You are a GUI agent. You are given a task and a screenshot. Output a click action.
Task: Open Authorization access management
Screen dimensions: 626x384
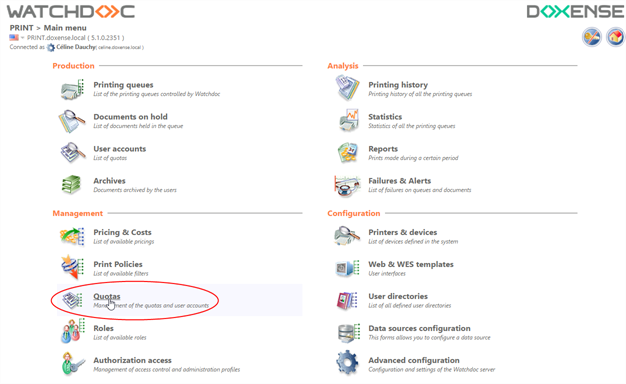click(x=132, y=360)
